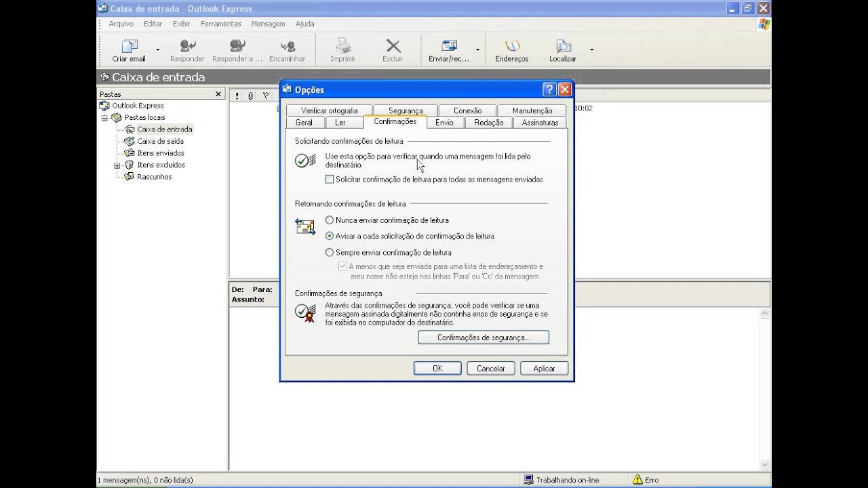868x488 pixels.
Task: Switch to the Manutenção tab
Action: click(532, 110)
